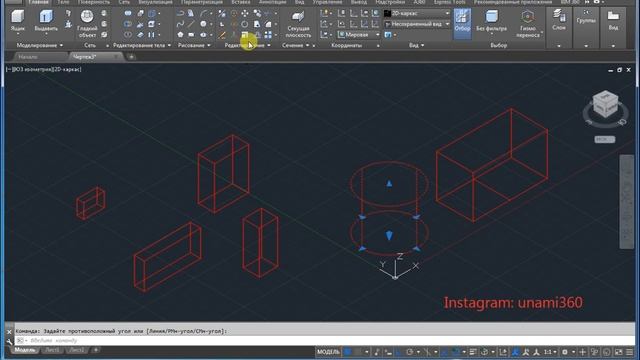Open the status bar customization menu icon

click(x=629, y=351)
